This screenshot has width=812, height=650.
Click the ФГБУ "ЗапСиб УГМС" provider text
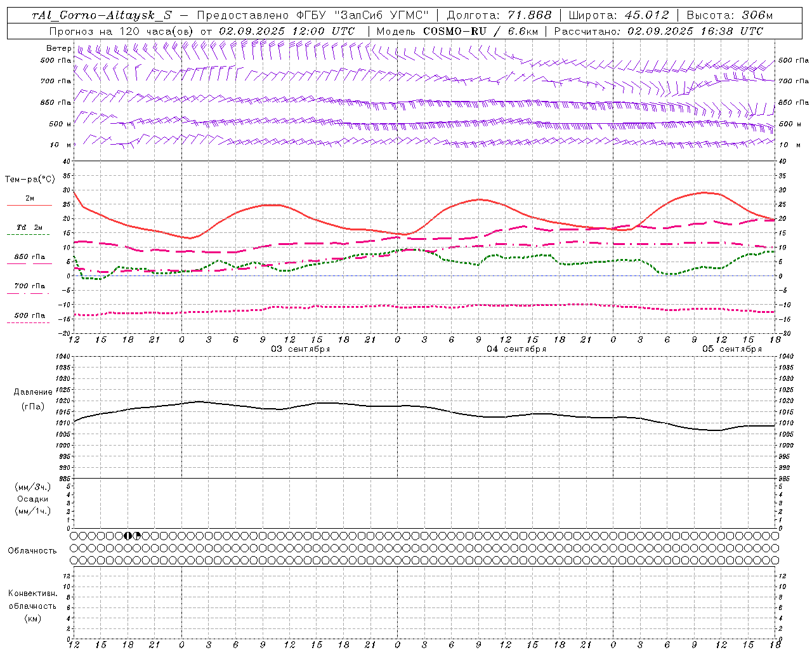coord(363,15)
